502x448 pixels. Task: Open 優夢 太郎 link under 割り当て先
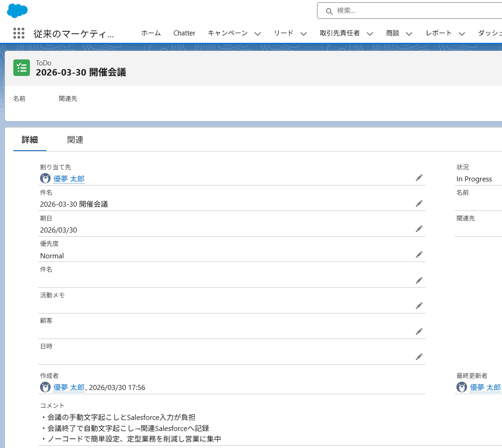(x=69, y=179)
